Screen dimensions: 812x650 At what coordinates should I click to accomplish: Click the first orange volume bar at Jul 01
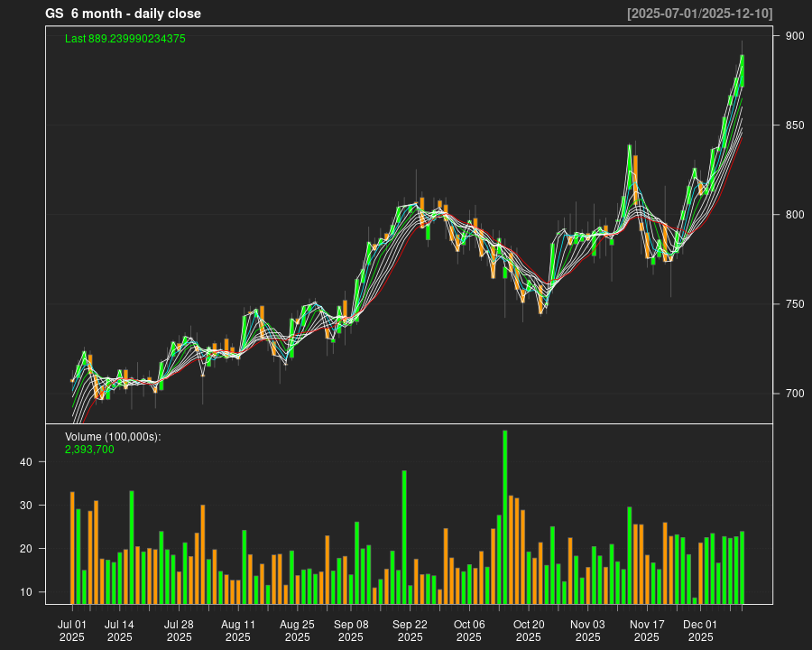pos(72,547)
